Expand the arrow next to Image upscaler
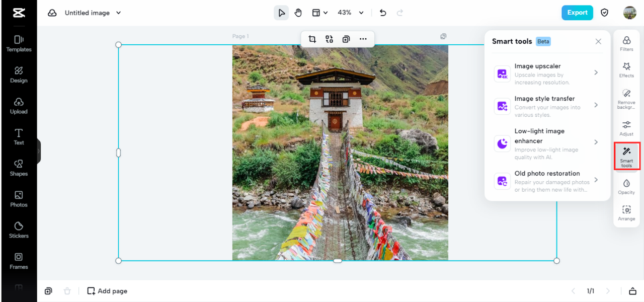The width and height of the screenshot is (644, 302). pyautogui.click(x=596, y=72)
